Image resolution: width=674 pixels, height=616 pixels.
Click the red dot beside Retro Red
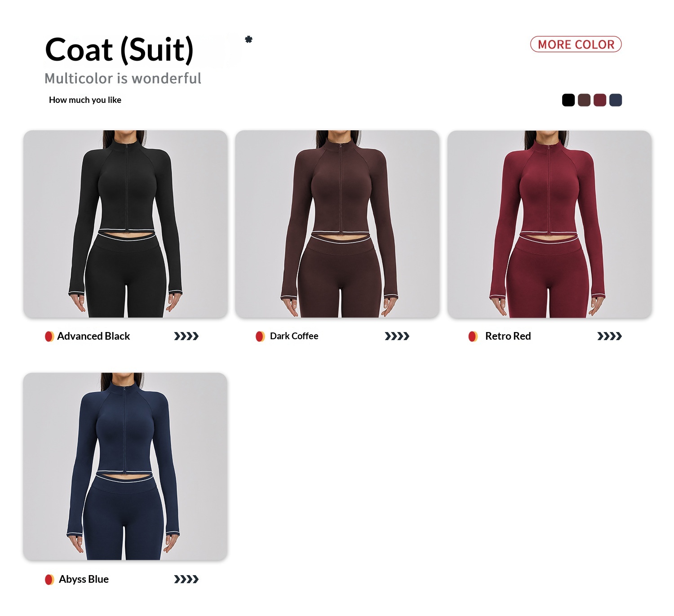(473, 336)
